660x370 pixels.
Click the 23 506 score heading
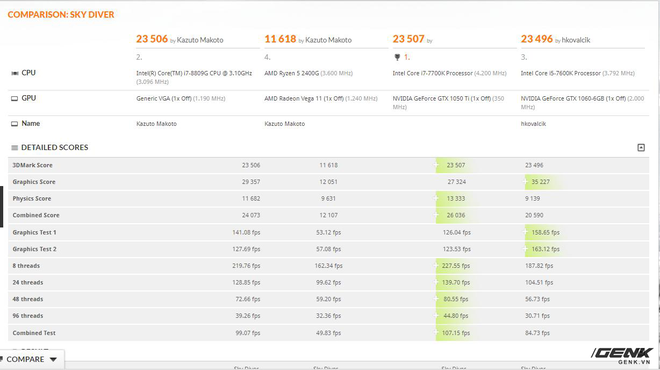click(x=152, y=39)
